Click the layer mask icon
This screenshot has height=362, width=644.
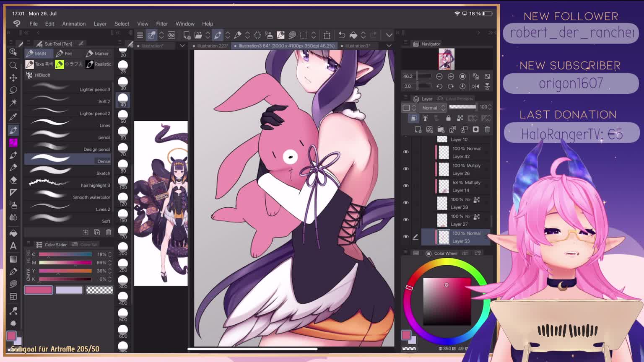(475, 129)
